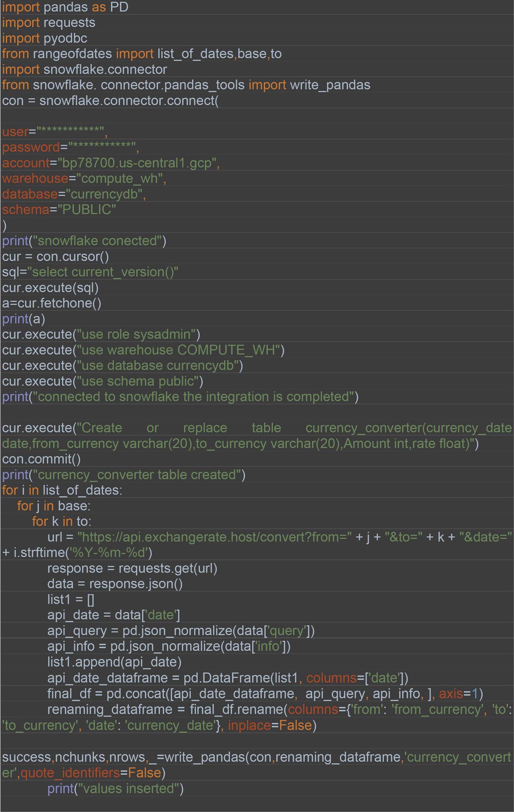Click the 'import pandas as PD' line
This screenshot has height=812, width=514.
[x=65, y=7]
